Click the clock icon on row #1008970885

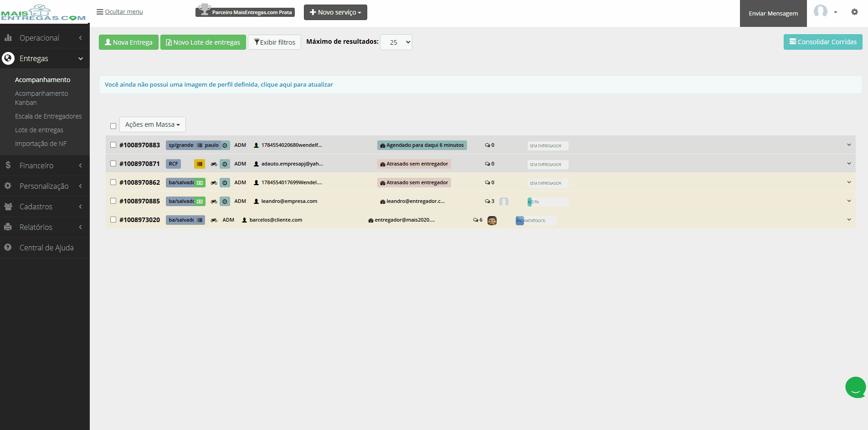[225, 202]
